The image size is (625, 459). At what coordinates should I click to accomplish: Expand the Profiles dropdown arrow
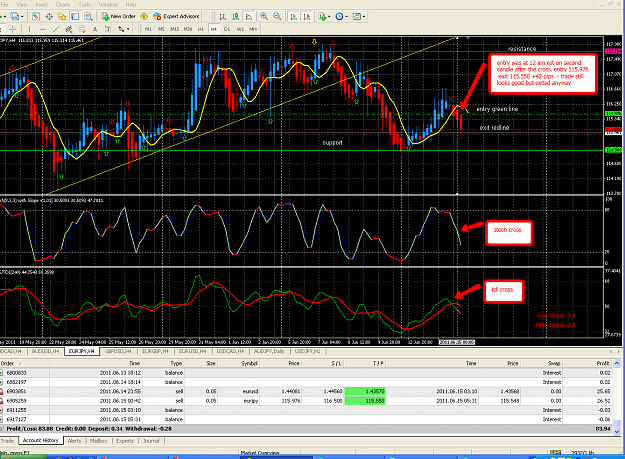(22, 16)
